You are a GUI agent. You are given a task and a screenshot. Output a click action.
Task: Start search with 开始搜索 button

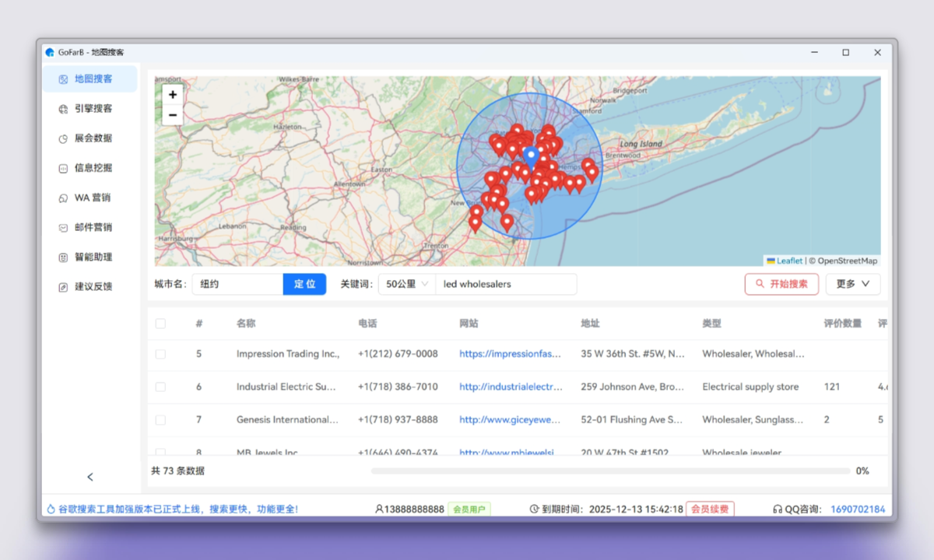(781, 284)
